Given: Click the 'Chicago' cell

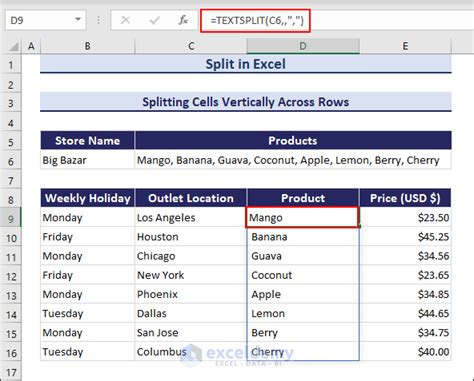Looking at the screenshot, I should [191, 256].
